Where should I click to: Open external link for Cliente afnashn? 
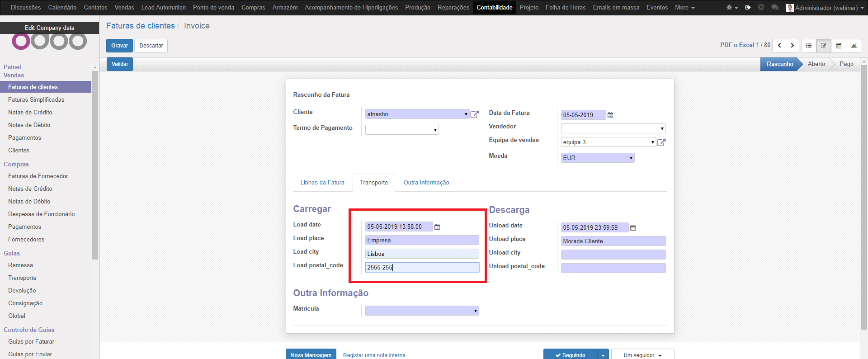475,114
